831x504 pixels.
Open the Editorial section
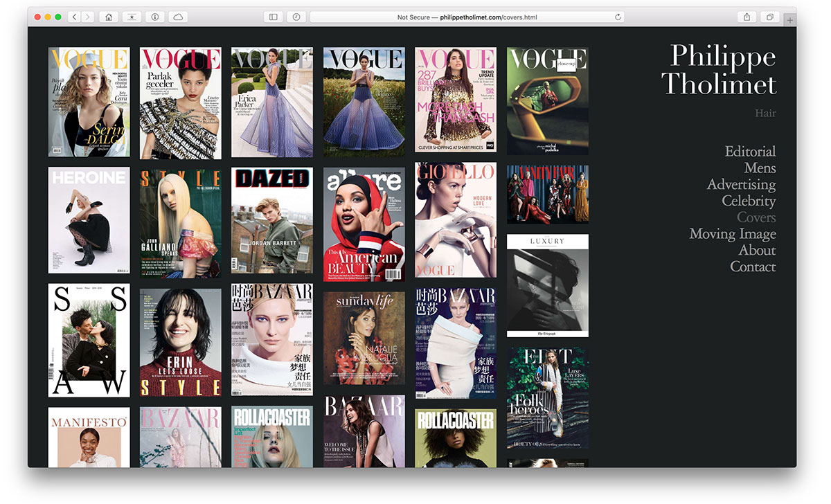(x=750, y=152)
